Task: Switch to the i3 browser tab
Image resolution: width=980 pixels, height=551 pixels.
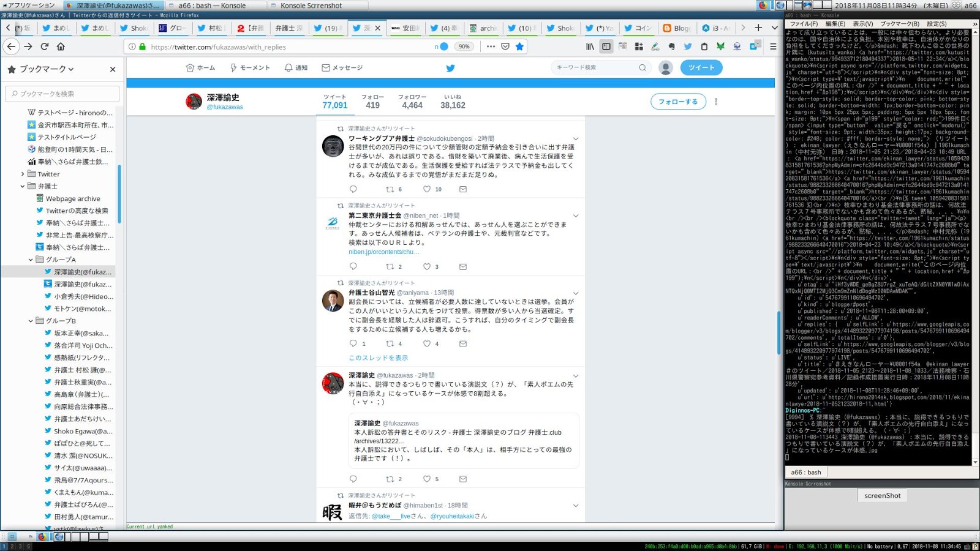Action: coord(715,28)
